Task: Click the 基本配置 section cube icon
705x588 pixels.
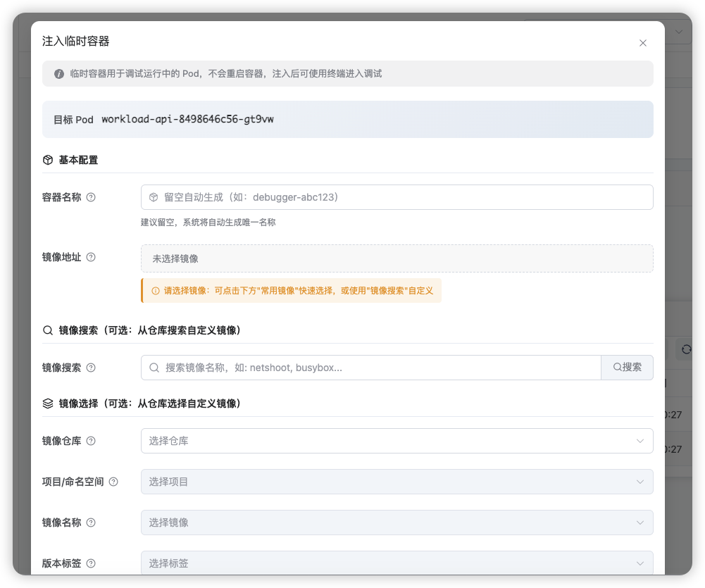Action: [x=48, y=160]
